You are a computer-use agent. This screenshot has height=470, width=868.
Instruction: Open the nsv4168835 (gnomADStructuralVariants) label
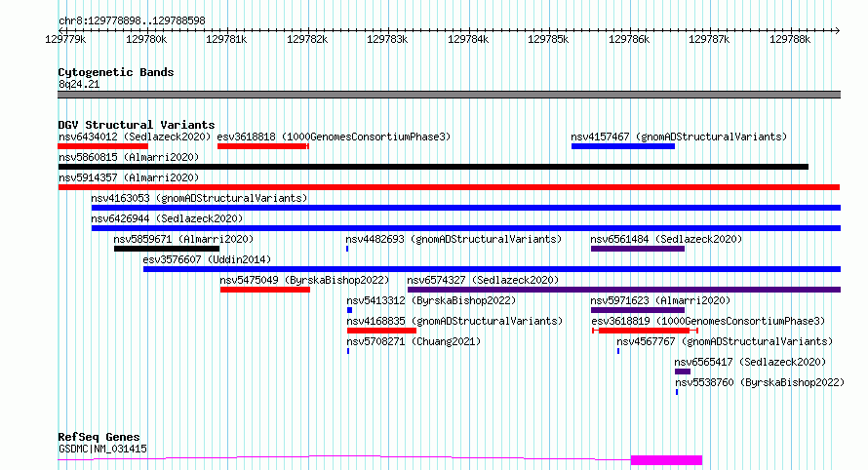[x=454, y=321]
